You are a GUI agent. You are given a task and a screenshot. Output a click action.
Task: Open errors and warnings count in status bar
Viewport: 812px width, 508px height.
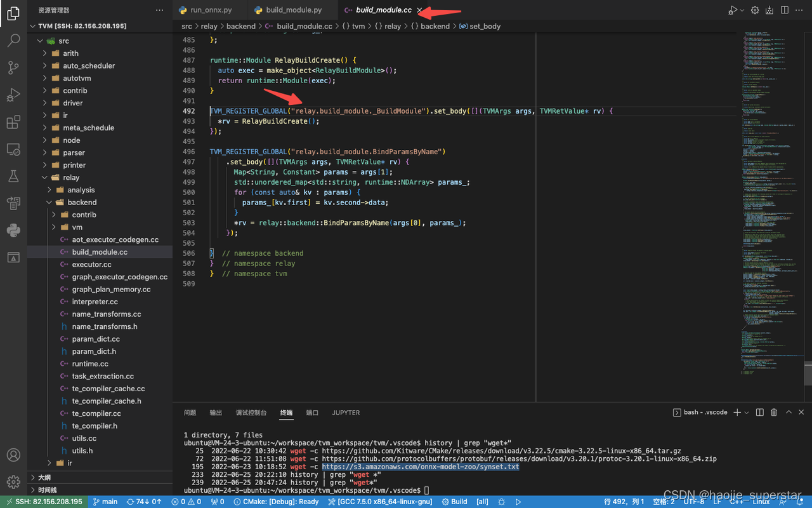[x=186, y=502]
